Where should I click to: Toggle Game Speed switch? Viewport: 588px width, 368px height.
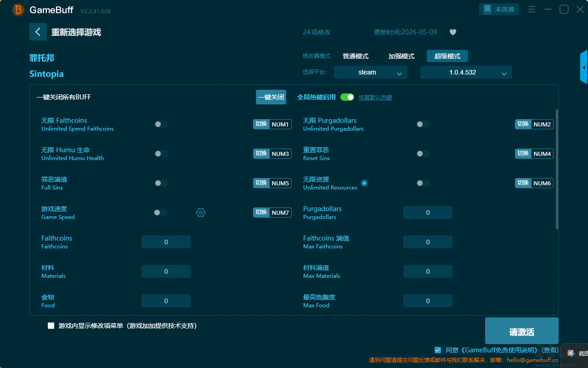tap(160, 213)
